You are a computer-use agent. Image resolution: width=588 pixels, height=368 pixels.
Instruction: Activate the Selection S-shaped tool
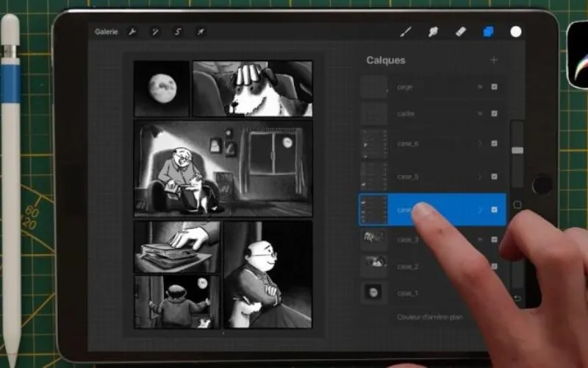click(178, 32)
